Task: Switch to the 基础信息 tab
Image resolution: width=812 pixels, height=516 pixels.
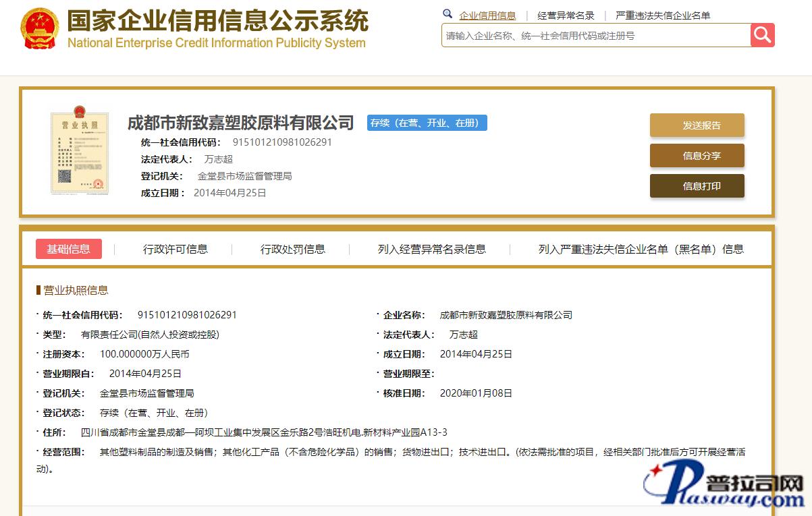Action: pyautogui.click(x=69, y=249)
